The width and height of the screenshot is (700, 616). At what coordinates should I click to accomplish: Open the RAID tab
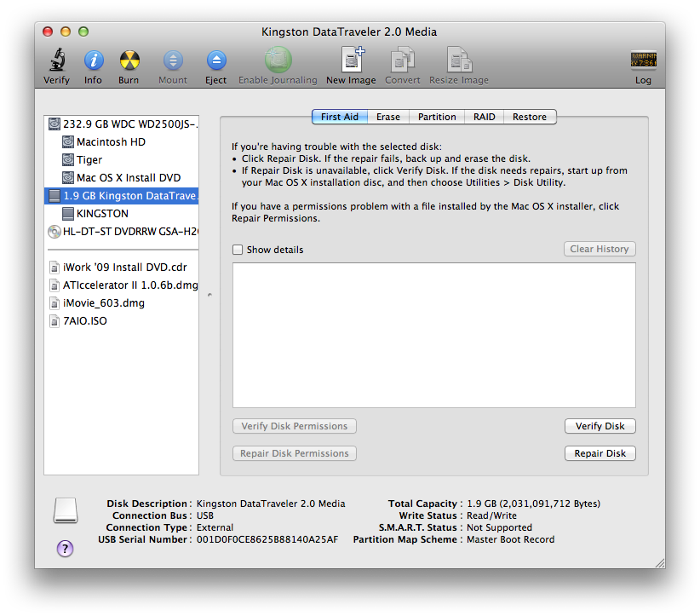[485, 117]
